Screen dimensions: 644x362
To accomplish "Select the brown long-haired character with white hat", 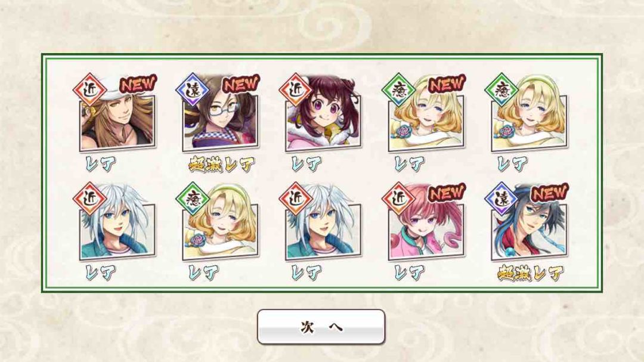I will [117, 122].
